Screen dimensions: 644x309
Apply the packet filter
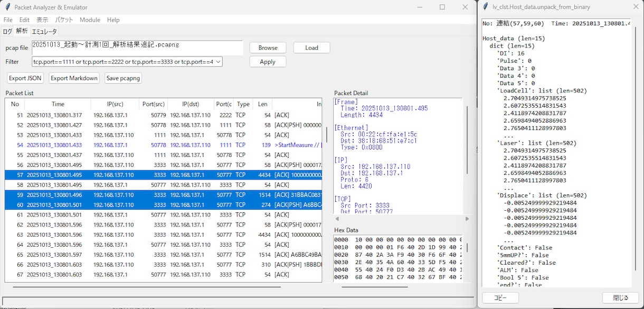pos(268,62)
